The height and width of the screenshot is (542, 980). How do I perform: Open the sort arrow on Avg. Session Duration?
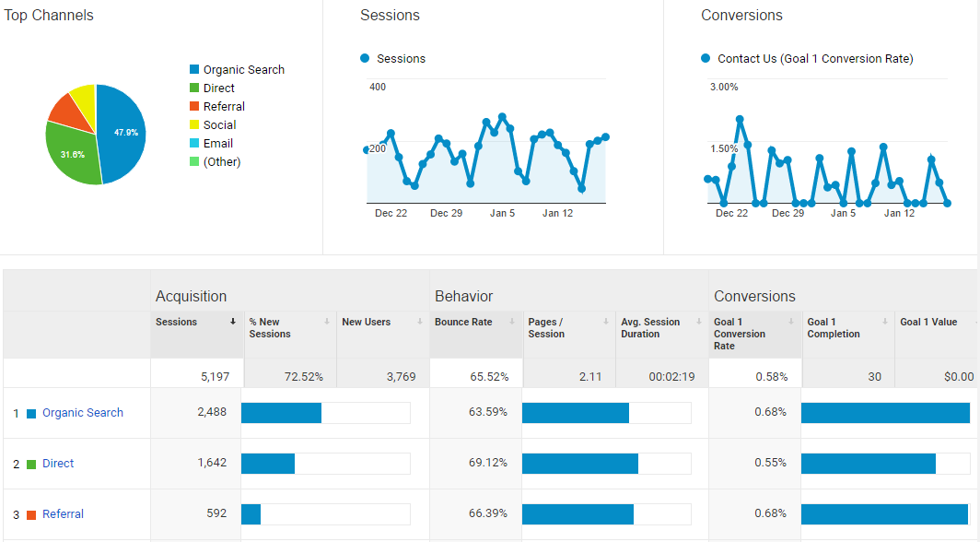(698, 322)
